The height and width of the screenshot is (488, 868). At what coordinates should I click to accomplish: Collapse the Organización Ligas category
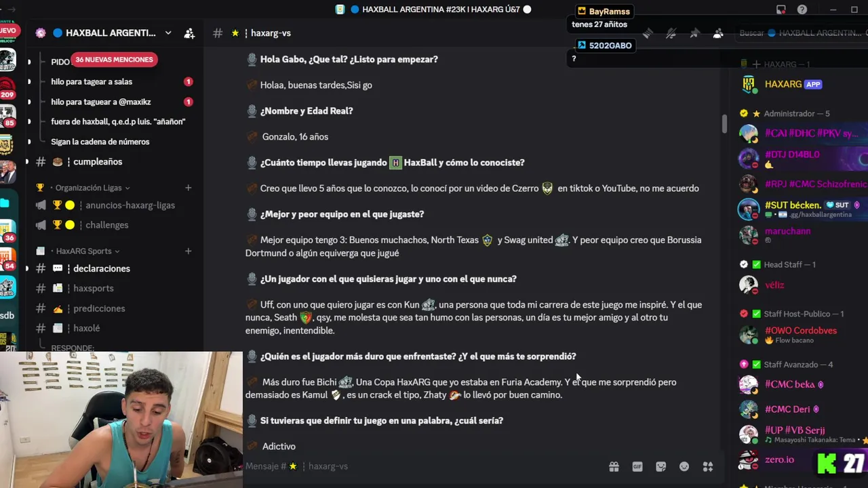coord(92,188)
